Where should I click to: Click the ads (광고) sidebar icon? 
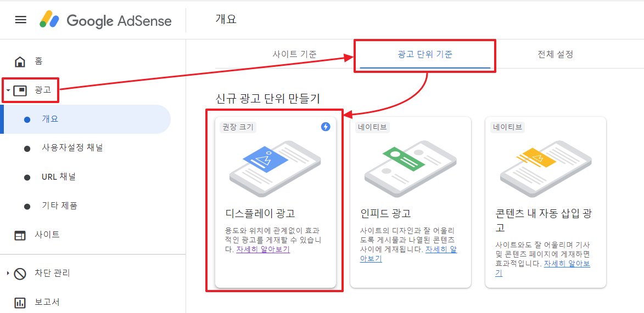[x=20, y=90]
